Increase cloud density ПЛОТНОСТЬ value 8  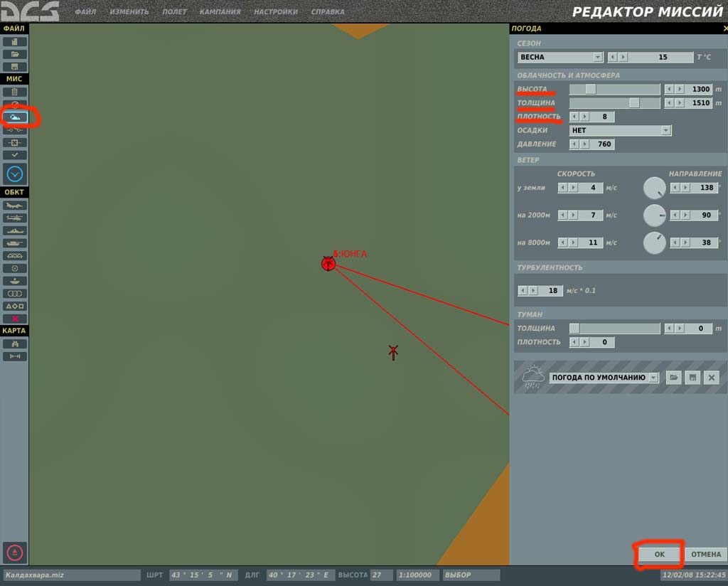(584, 117)
